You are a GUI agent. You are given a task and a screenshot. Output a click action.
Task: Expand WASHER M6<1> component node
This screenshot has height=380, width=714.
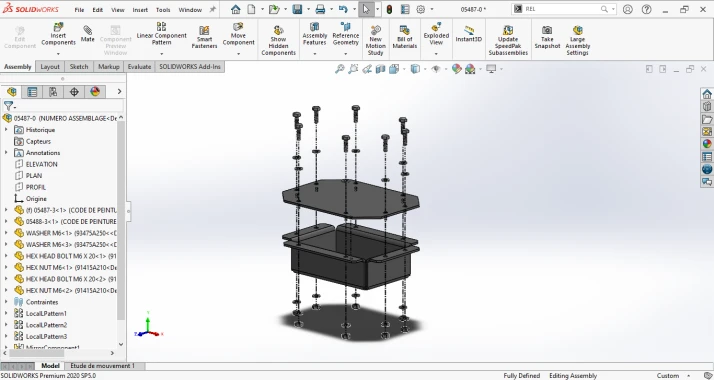click(x=6, y=233)
